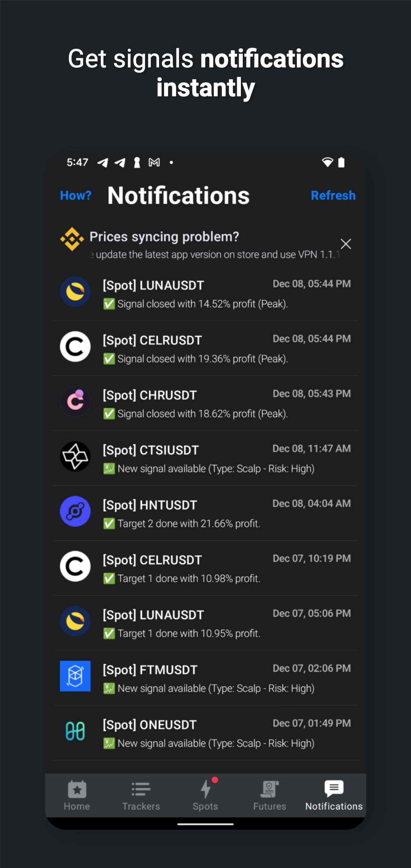Dismiss the Prices syncing problem banner
The image size is (411, 868).
(x=346, y=244)
